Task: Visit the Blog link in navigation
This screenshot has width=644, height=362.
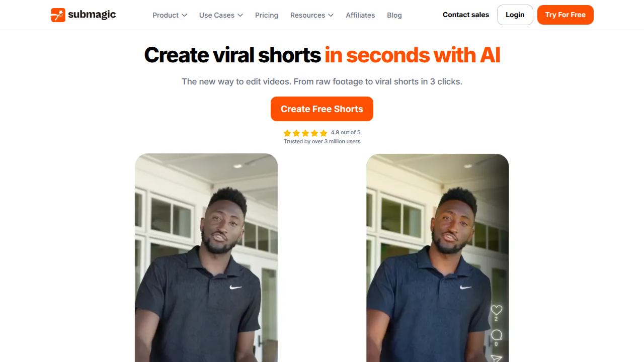Action: point(394,16)
